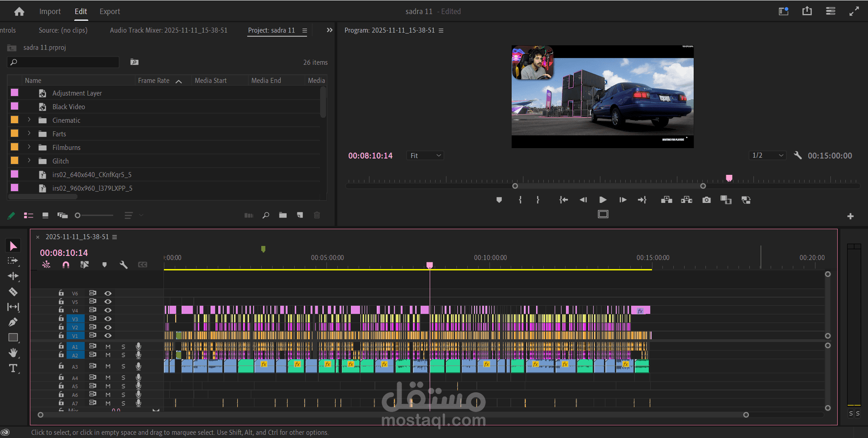This screenshot has height=438, width=868.
Task: Sort by the Media End column header
Action: pos(266,81)
